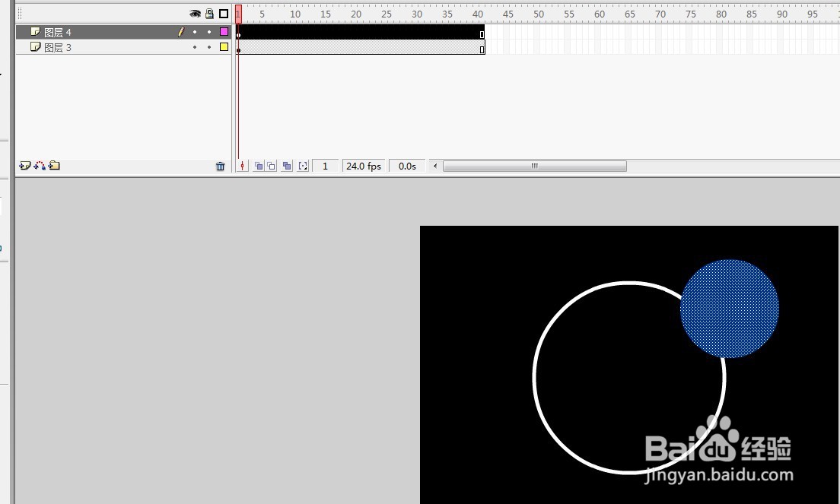Click the 0.0s elapsed time readout

pos(407,166)
